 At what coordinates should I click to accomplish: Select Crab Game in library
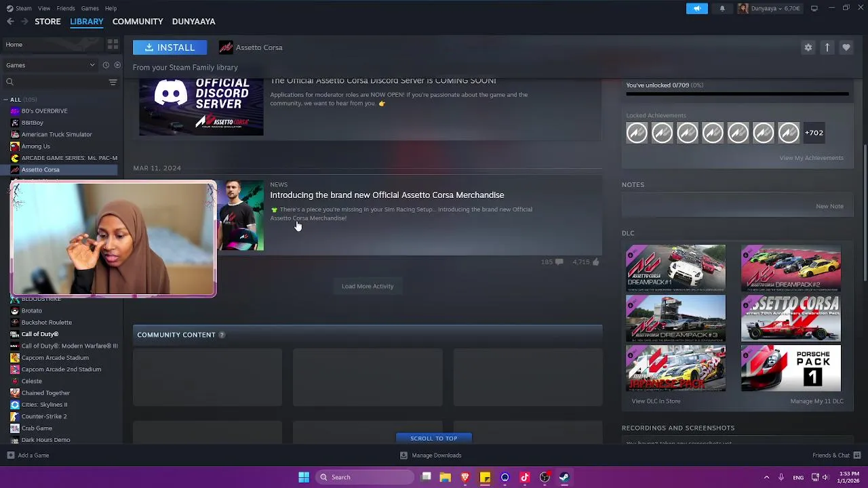37,428
